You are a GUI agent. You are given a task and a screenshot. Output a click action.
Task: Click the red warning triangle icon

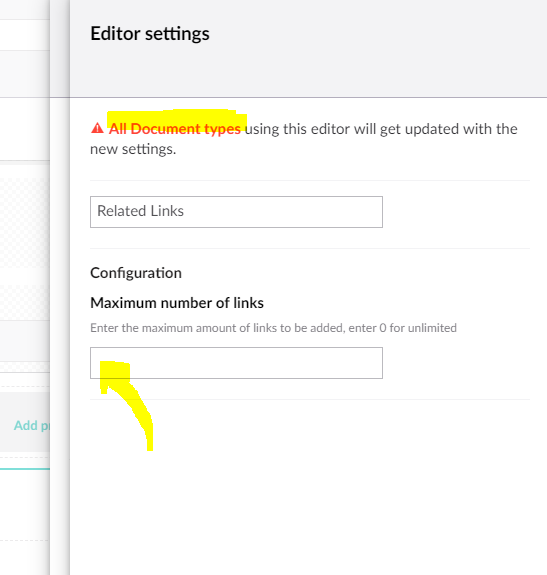(97, 128)
